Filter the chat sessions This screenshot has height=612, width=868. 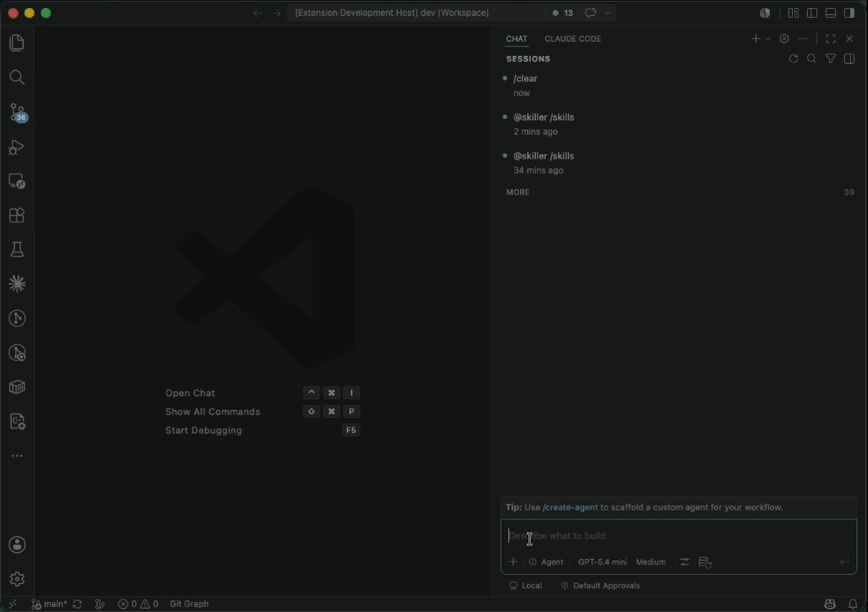pyautogui.click(x=830, y=58)
